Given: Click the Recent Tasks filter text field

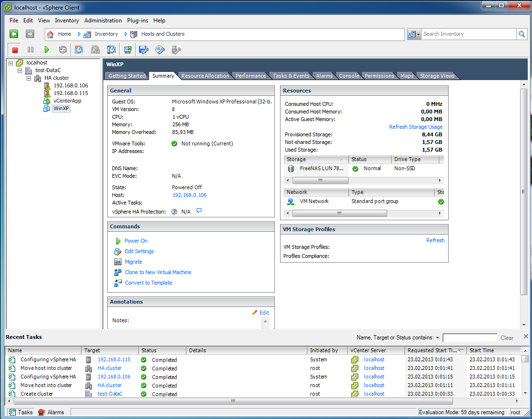Looking at the screenshot, I should 470,338.
